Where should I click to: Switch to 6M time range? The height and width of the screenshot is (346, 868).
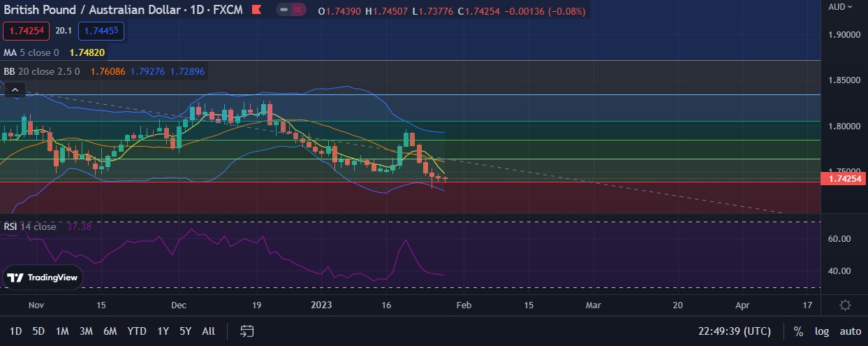[110, 331]
